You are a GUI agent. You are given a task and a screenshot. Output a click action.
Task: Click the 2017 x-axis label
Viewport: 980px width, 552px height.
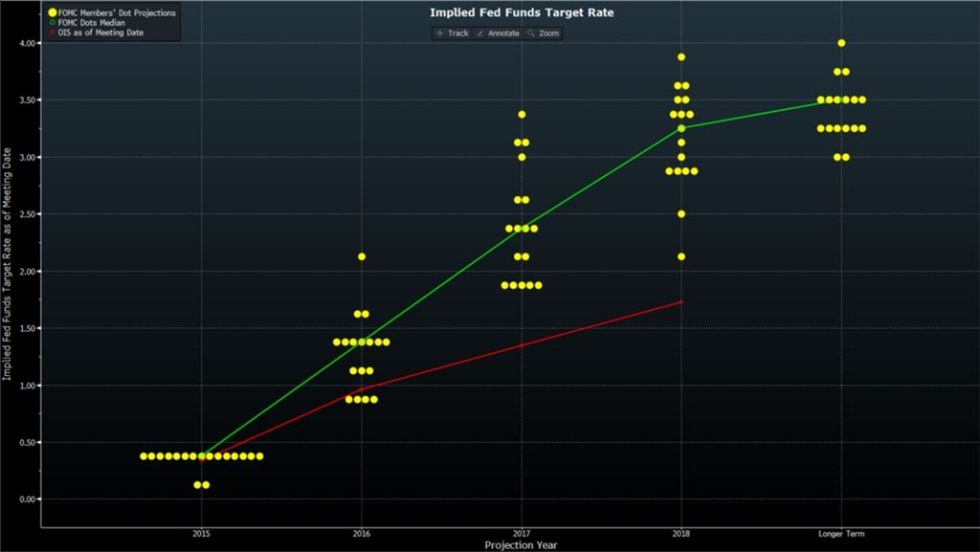(x=522, y=534)
